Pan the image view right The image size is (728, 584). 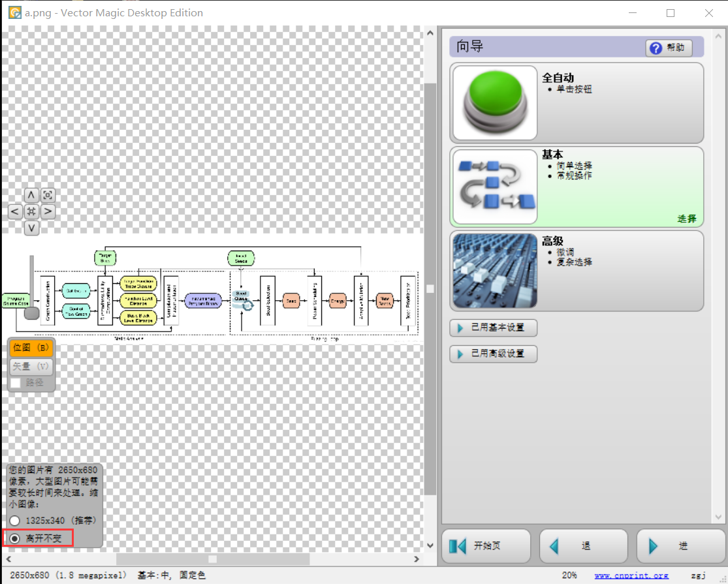click(x=48, y=211)
